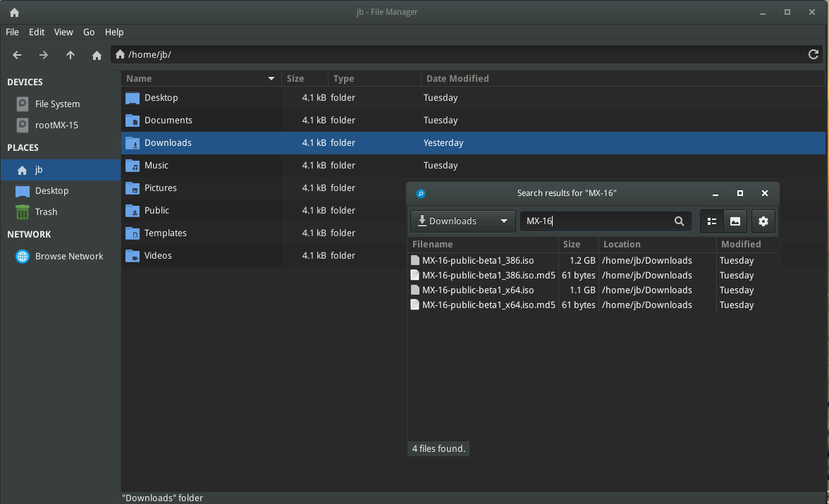Select Desktop in Places sidebar

(x=61, y=191)
